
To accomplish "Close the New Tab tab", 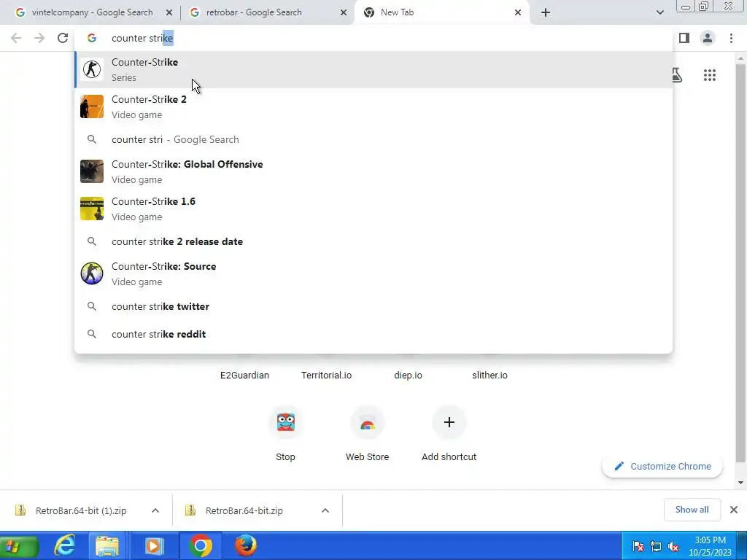I will [x=518, y=12].
